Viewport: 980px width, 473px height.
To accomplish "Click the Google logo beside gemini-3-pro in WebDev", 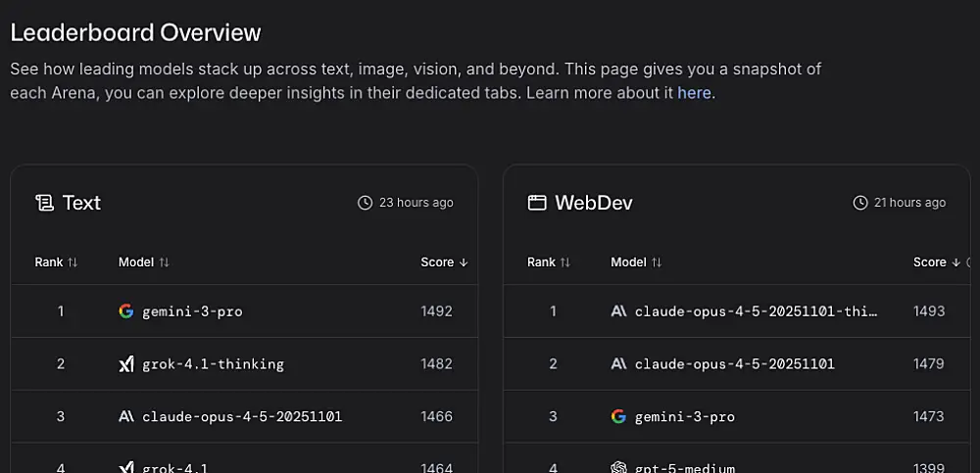I will coord(618,416).
